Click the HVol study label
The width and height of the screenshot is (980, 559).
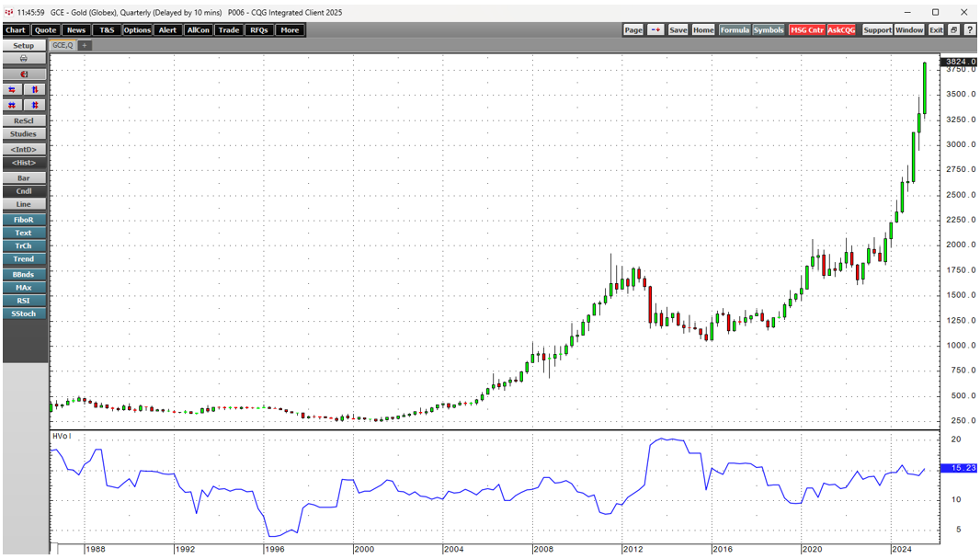tap(62, 436)
